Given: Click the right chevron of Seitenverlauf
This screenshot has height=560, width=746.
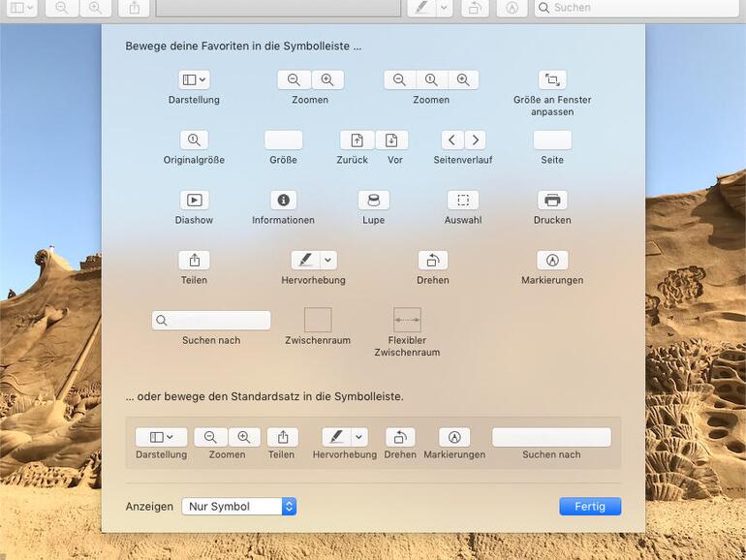Looking at the screenshot, I should pos(475,140).
